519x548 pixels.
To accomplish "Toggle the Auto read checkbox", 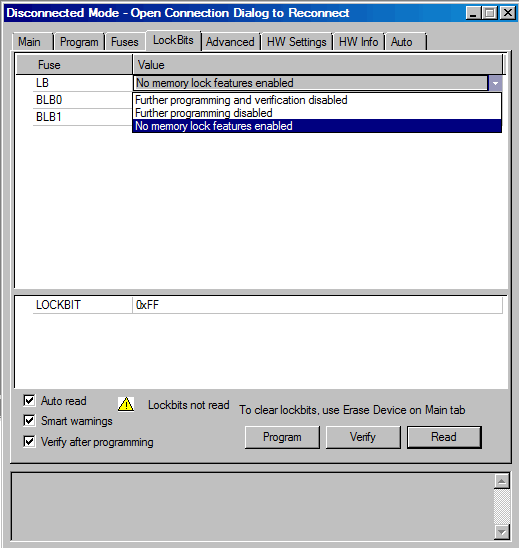I will click(29, 400).
